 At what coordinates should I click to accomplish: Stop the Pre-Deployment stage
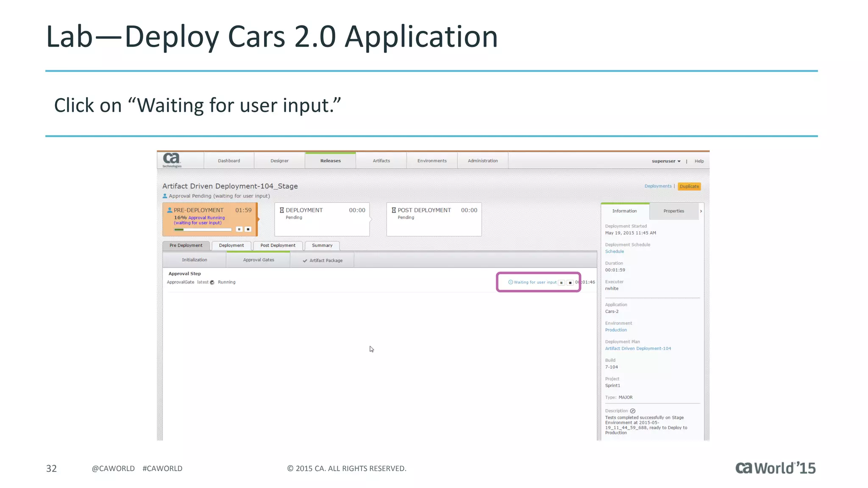coord(248,229)
